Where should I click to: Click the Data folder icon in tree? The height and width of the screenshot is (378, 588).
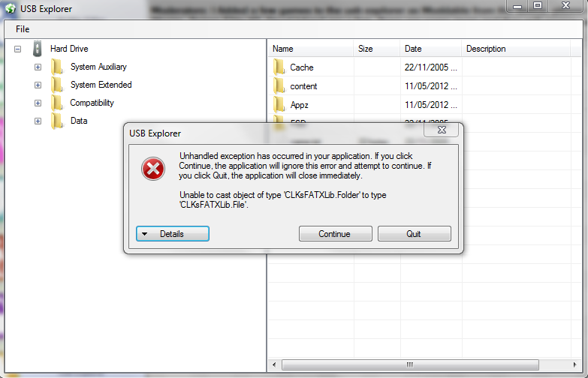click(57, 121)
